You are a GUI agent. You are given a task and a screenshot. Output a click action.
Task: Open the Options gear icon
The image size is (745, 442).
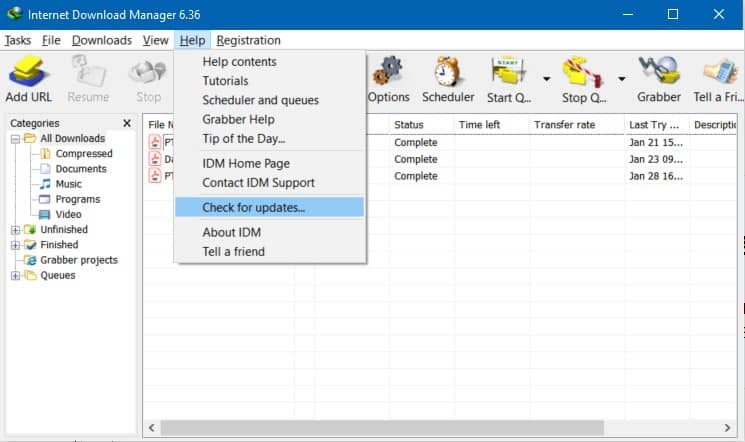coord(388,72)
